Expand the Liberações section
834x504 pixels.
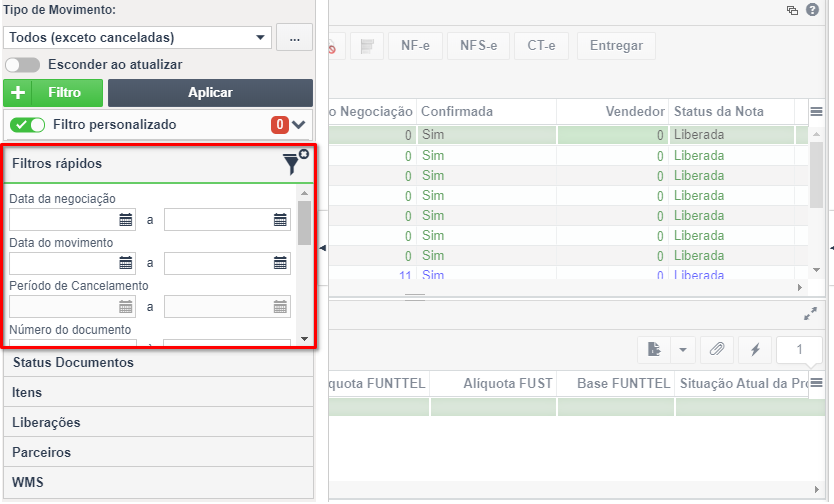pos(159,423)
